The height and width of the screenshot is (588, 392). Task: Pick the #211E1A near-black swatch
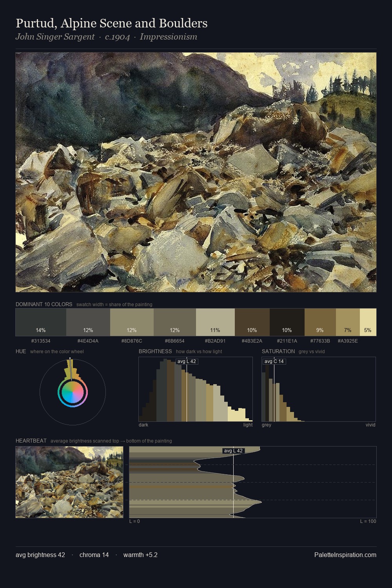(x=287, y=322)
